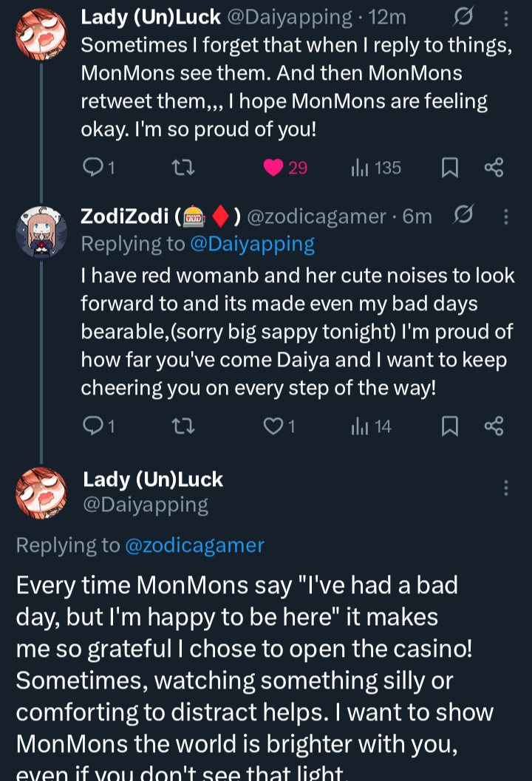The height and width of the screenshot is (781, 532).
Task: Open the @zodicagamer mention link
Action: tap(194, 545)
